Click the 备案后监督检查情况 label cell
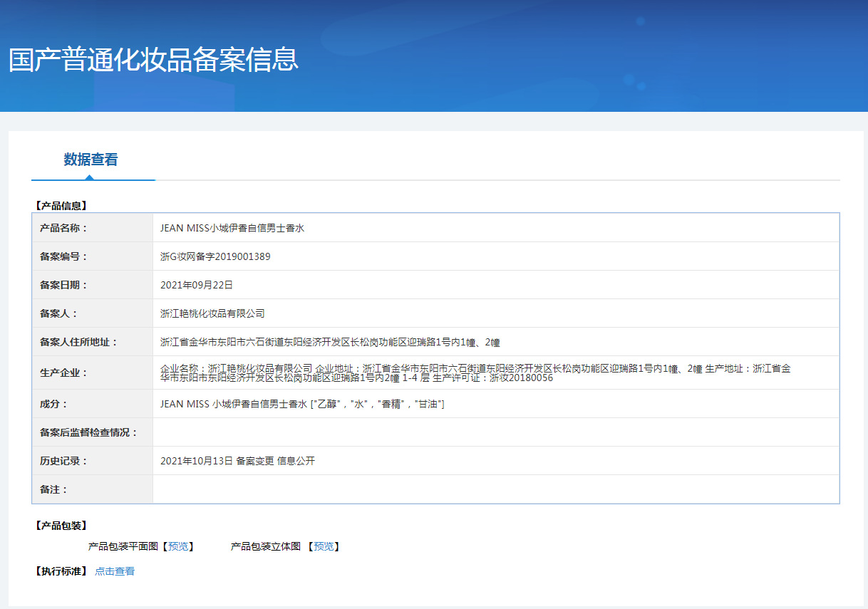 (x=93, y=432)
